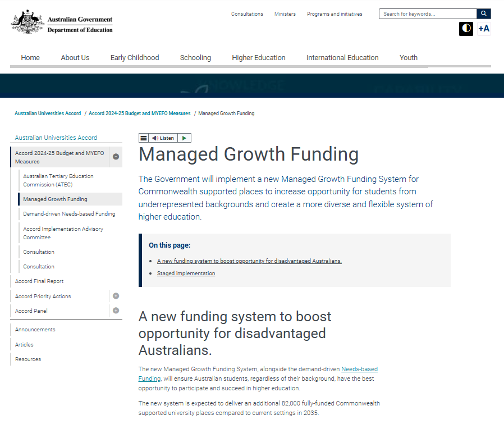The image size is (504, 424).
Task: Open the Consultations link in the header
Action: click(x=247, y=14)
